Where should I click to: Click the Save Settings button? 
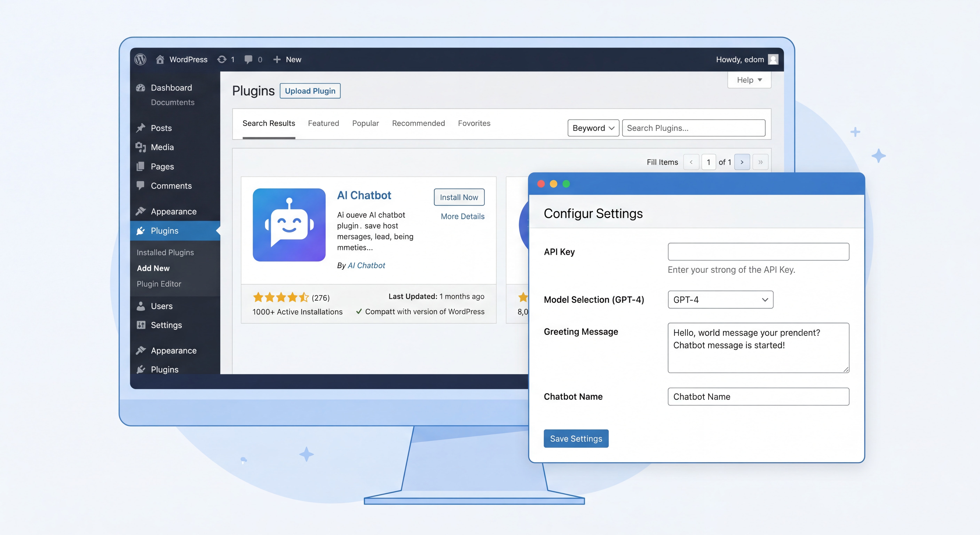click(x=576, y=439)
